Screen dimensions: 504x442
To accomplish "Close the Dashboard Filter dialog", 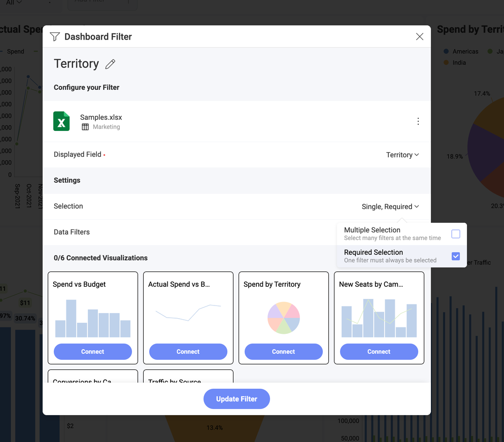I will (419, 37).
